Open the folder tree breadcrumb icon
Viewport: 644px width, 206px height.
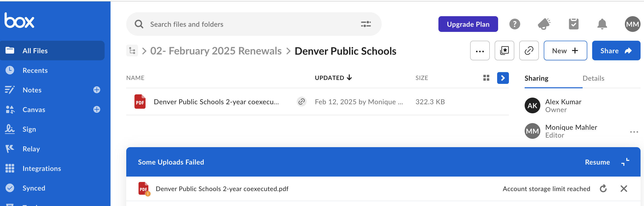coord(132,51)
